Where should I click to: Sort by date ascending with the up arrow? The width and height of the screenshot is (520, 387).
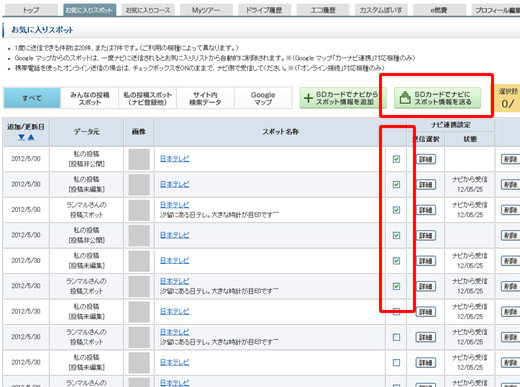pyautogui.click(x=31, y=137)
